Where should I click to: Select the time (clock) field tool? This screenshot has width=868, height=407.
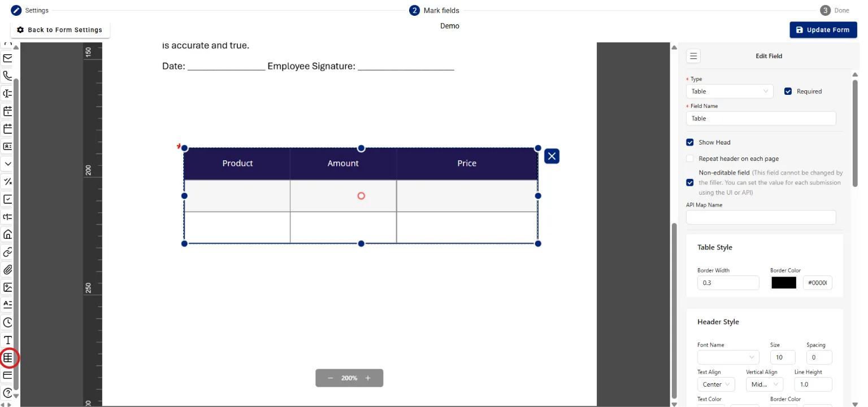coord(8,322)
